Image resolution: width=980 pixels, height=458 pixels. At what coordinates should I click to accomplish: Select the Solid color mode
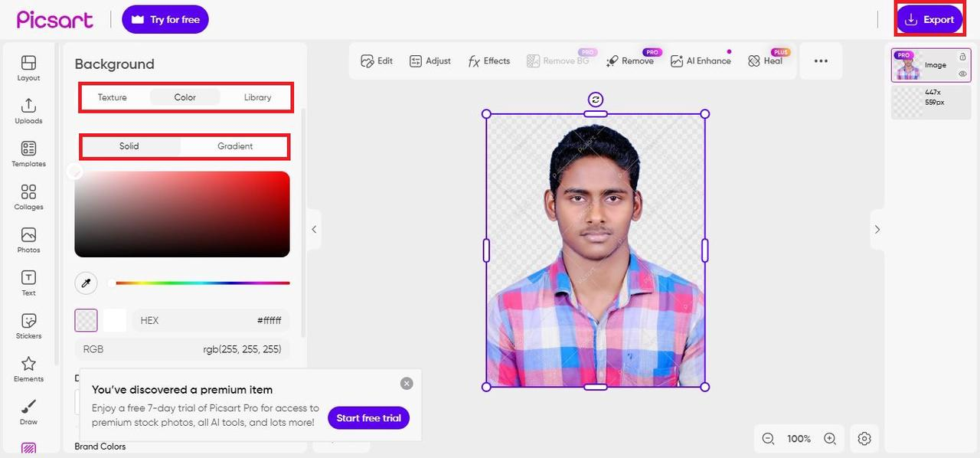coord(129,146)
